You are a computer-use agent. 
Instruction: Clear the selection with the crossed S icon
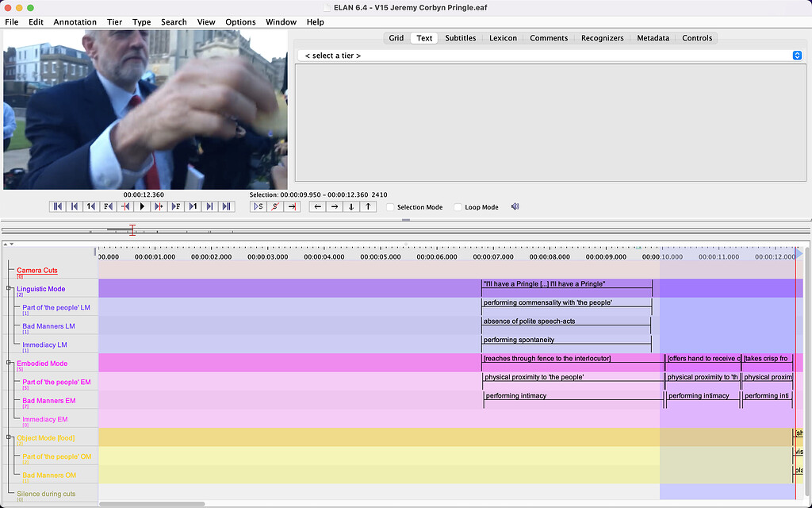tap(275, 206)
